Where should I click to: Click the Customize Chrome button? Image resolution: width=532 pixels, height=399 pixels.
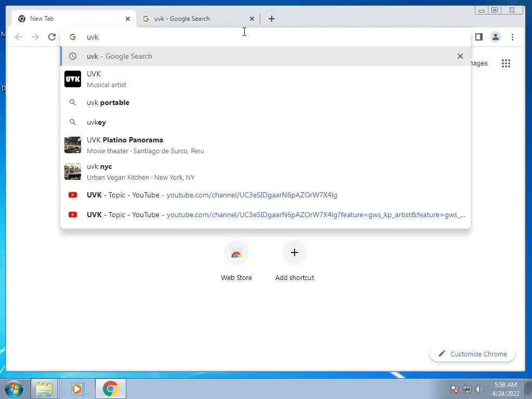pyautogui.click(x=472, y=354)
